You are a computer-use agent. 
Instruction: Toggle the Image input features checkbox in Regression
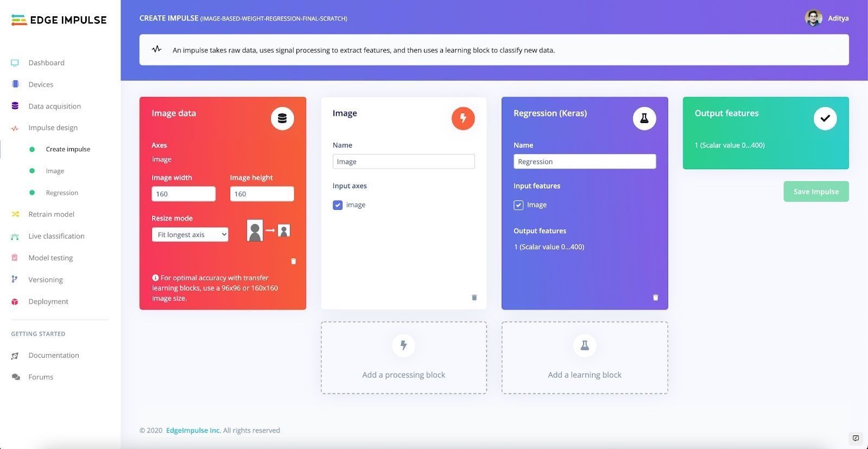coord(518,205)
